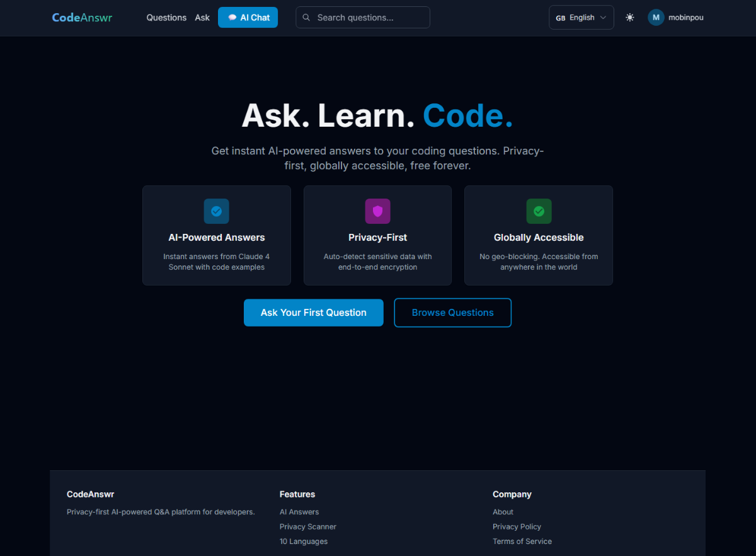756x556 pixels.
Task: Select the Questions menu item
Action: coord(166,17)
